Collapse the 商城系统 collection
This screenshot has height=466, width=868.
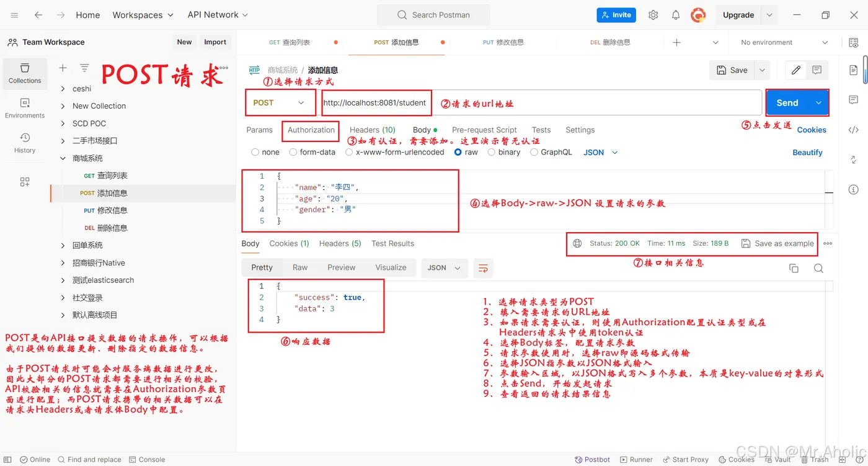pyautogui.click(x=63, y=158)
